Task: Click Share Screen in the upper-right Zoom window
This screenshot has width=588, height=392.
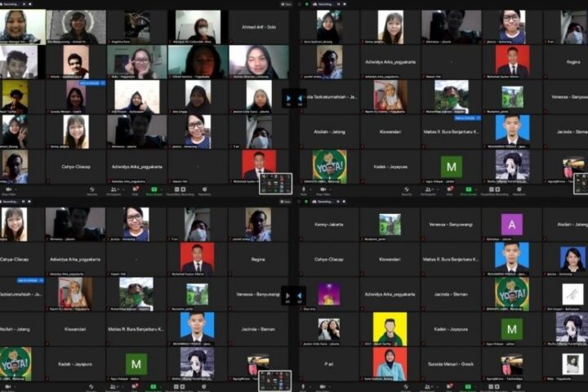Action: (x=469, y=191)
